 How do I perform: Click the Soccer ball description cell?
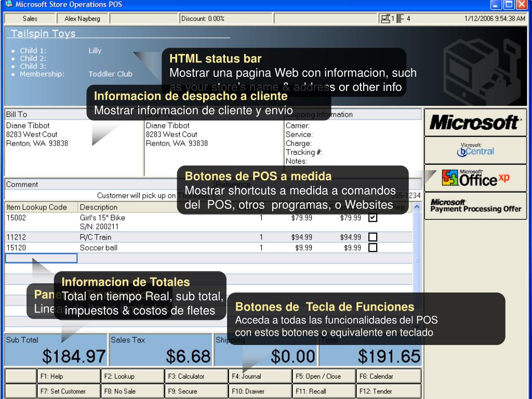click(98, 248)
